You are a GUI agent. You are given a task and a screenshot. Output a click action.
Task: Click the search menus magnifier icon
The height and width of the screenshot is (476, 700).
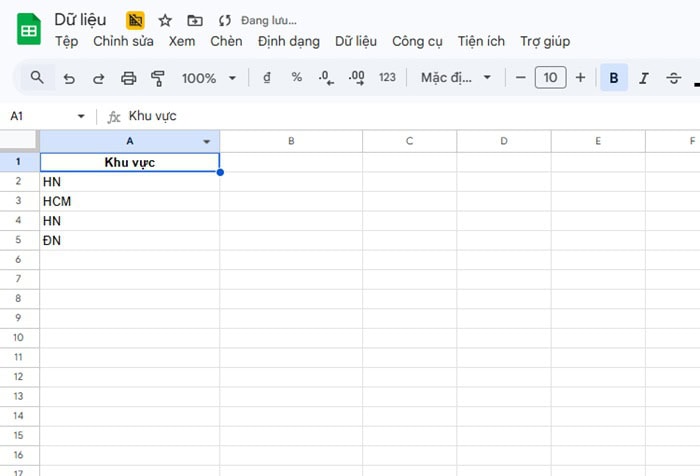point(37,78)
